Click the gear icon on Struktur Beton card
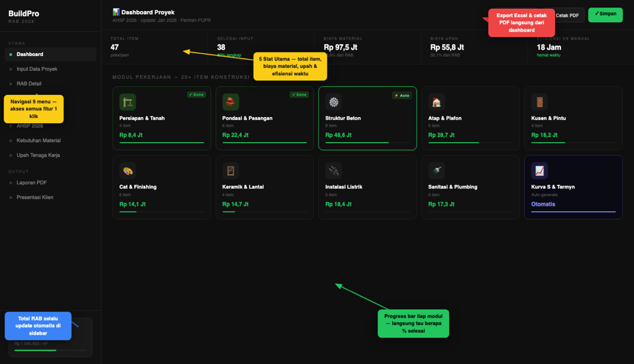This screenshot has width=634, height=364. (333, 102)
